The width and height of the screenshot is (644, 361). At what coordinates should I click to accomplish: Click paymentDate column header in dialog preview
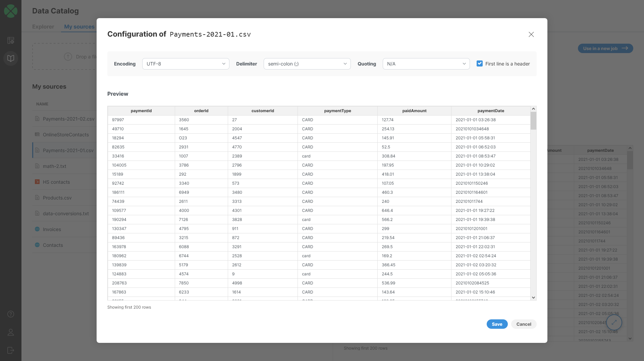(491, 111)
